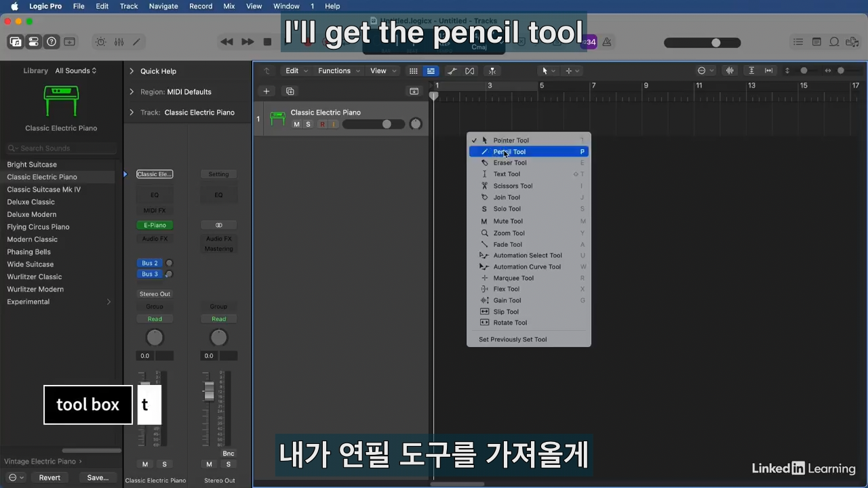Click the add track plus button
Image resolution: width=868 pixels, height=488 pixels.
click(x=266, y=91)
